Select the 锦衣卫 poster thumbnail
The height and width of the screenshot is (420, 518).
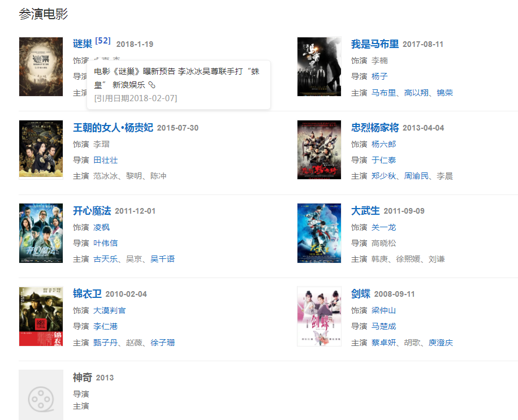click(41, 317)
